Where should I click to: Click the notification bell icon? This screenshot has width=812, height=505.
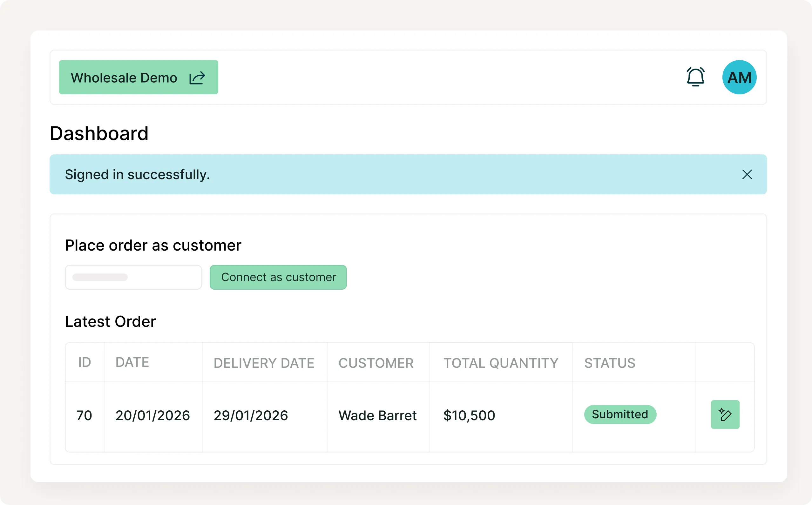click(x=695, y=77)
